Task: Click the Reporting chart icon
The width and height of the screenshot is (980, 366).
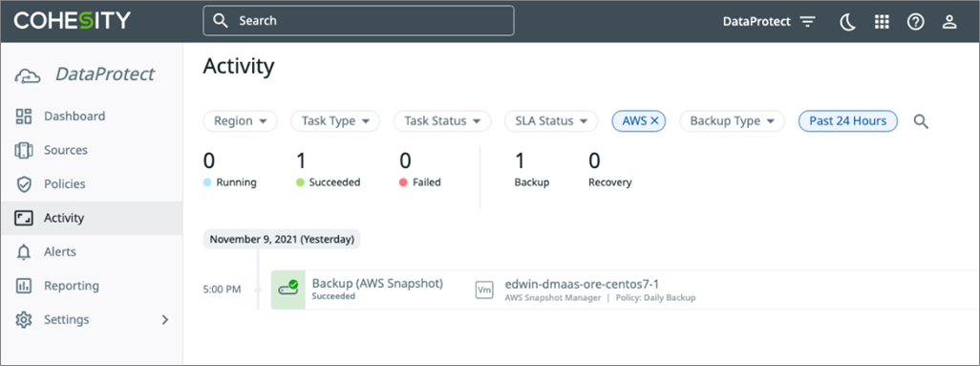Action: (23, 286)
